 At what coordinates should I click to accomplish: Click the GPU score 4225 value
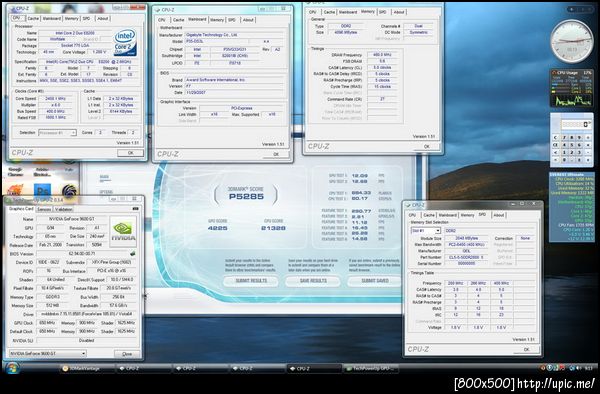[217, 228]
